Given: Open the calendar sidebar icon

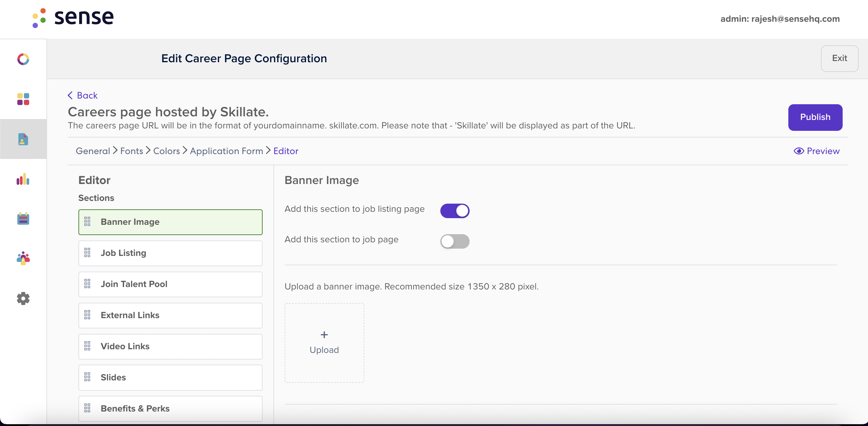Looking at the screenshot, I should pos(23,218).
